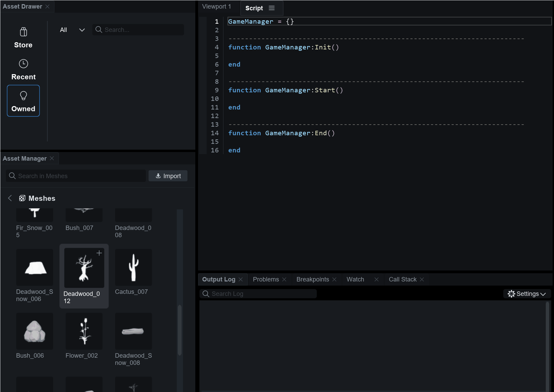
Task: Go back using the Meshes back arrow
Action: click(x=10, y=198)
